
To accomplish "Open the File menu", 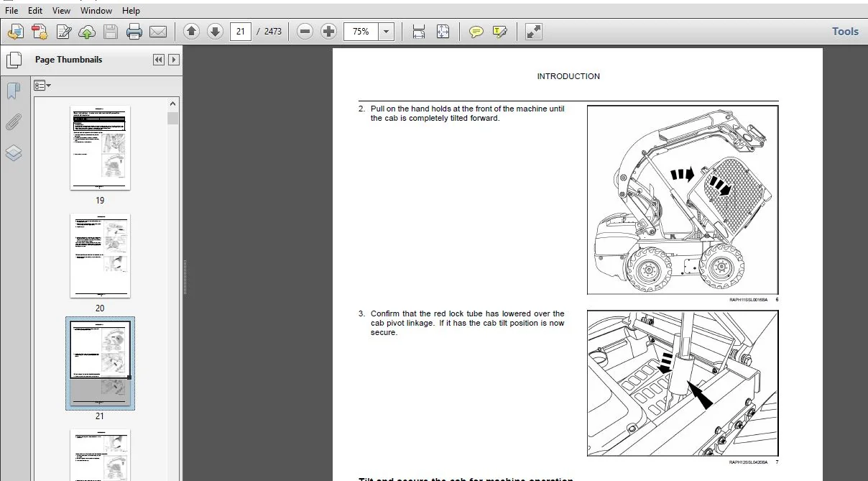I will 11,11.
